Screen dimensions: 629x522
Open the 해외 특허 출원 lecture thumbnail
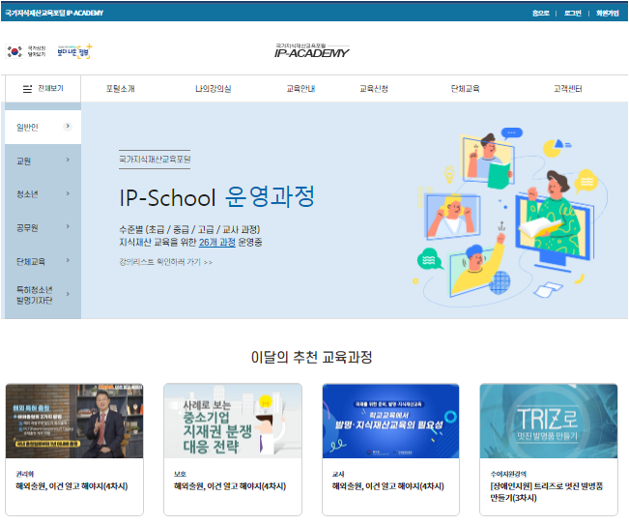point(74,420)
